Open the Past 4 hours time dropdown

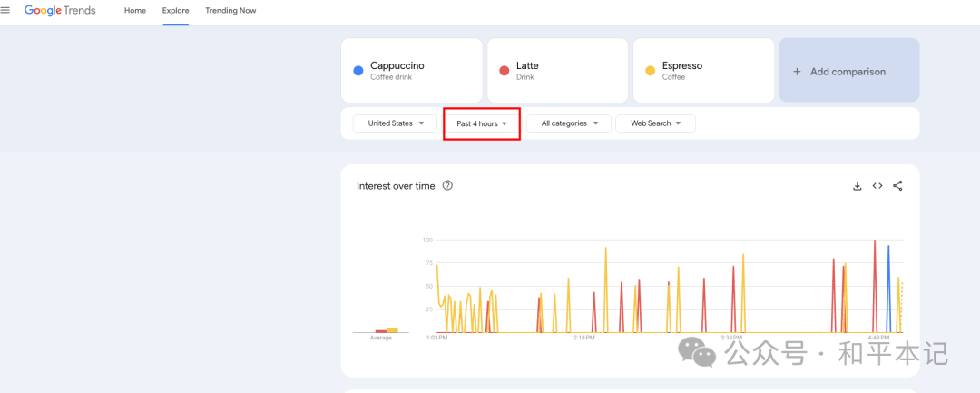481,123
